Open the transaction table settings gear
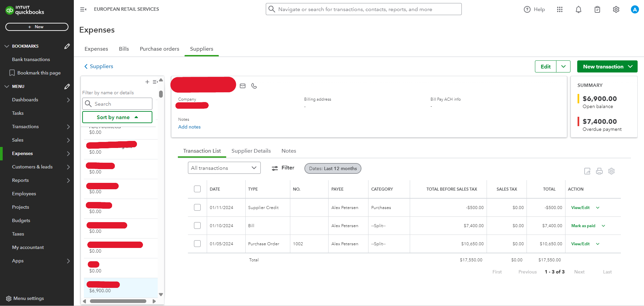The width and height of the screenshot is (644, 306). (611, 171)
